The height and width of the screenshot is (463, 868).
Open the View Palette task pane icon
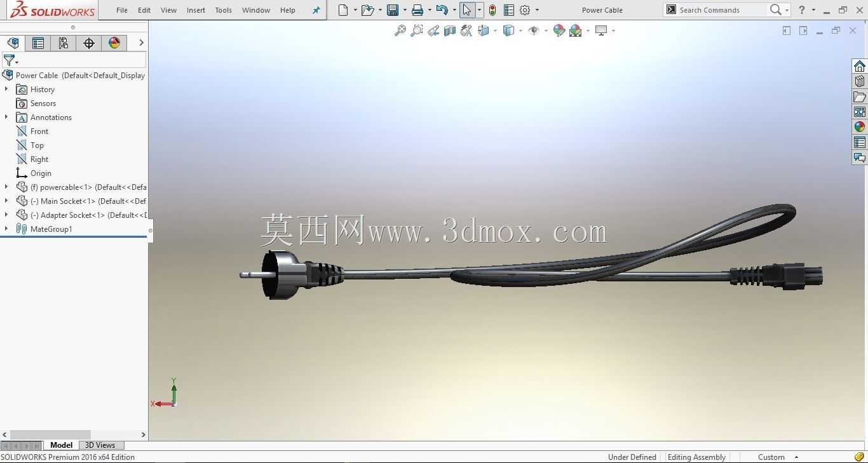click(x=860, y=112)
